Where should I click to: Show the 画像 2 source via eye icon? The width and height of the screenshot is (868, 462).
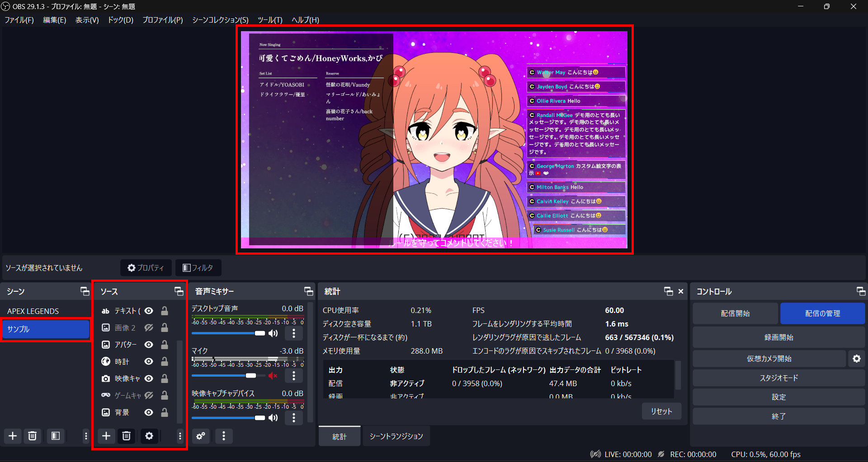coord(149,327)
